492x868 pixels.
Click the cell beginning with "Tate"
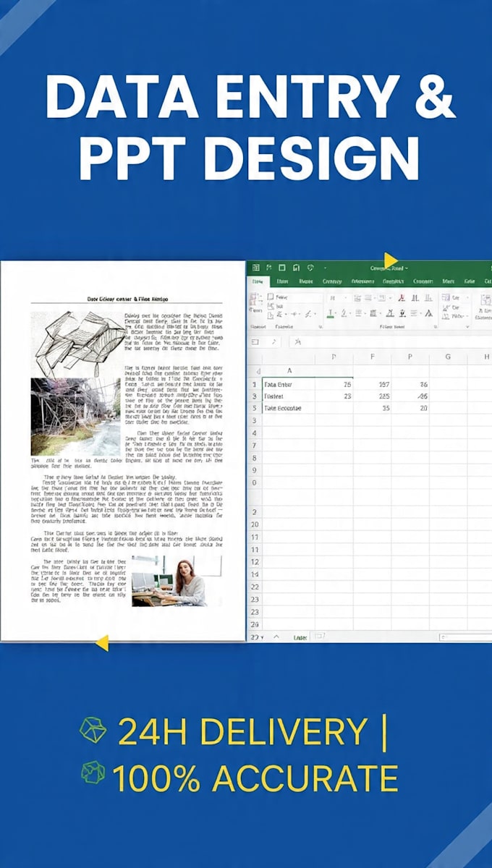pyautogui.click(x=289, y=408)
